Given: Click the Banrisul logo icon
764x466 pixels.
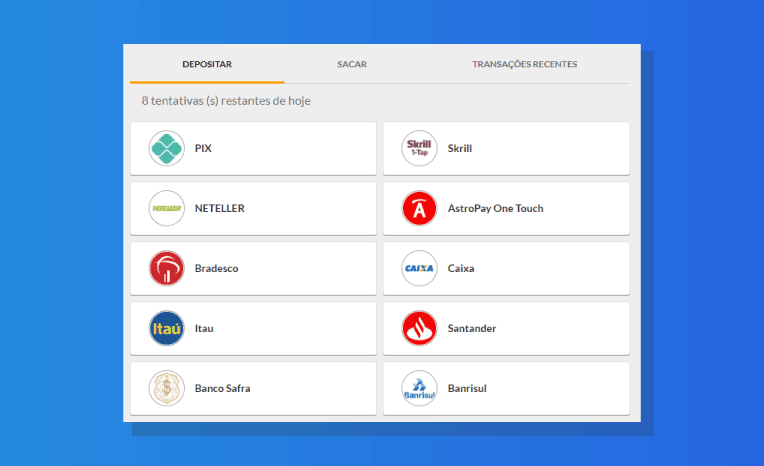Looking at the screenshot, I should coord(419,388).
